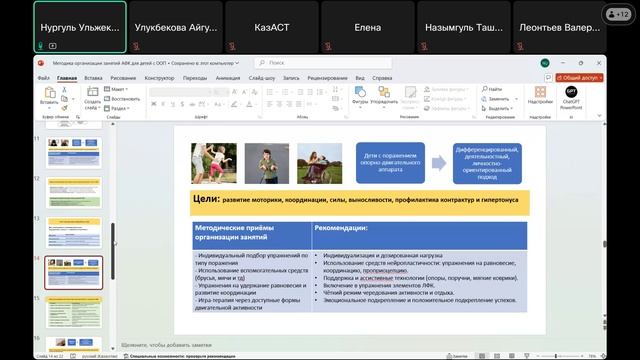The image size is (640, 360).
Task: Open the Help (Справка) tab
Action: 382,78
